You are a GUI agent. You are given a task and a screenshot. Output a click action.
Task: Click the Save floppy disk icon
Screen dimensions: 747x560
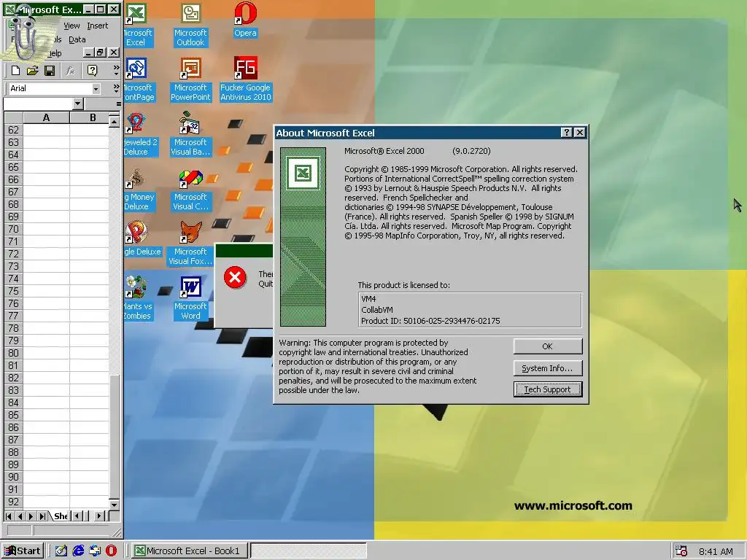pos(49,71)
